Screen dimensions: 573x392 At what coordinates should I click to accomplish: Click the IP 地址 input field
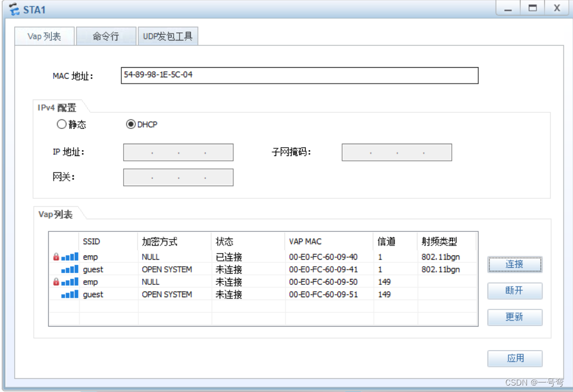point(178,152)
